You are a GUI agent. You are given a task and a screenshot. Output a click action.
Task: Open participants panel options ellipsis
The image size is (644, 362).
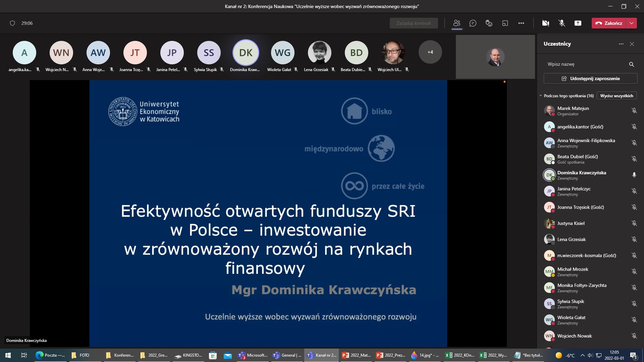[621, 44]
